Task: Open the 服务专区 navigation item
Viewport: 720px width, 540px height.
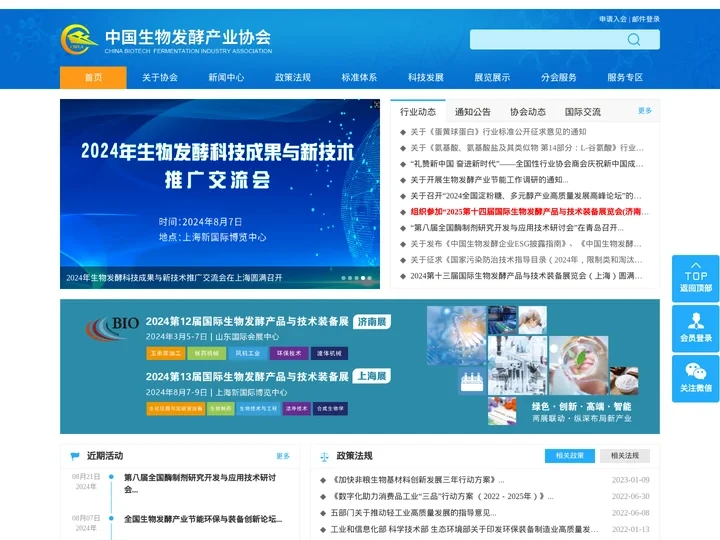Action: click(625, 78)
